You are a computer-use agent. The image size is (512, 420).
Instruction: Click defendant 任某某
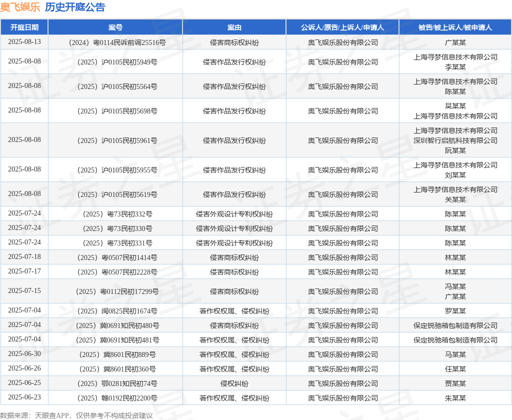click(x=455, y=369)
